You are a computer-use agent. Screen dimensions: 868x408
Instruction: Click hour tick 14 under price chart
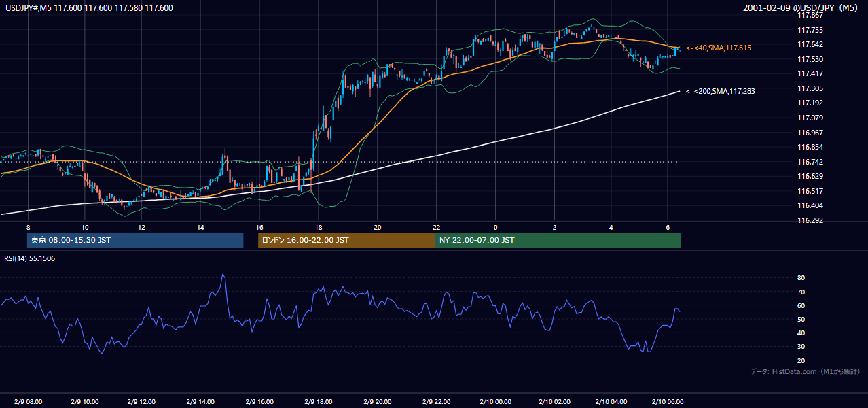(201, 227)
